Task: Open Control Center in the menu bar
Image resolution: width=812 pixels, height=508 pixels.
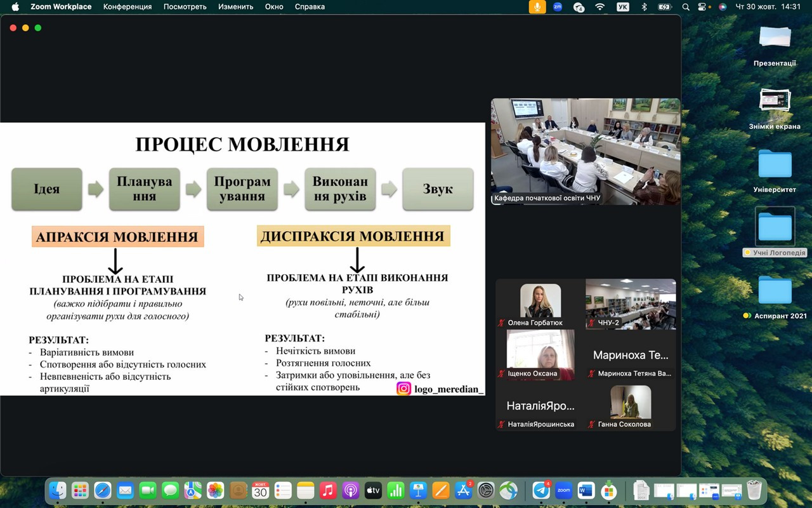Action: (x=702, y=7)
